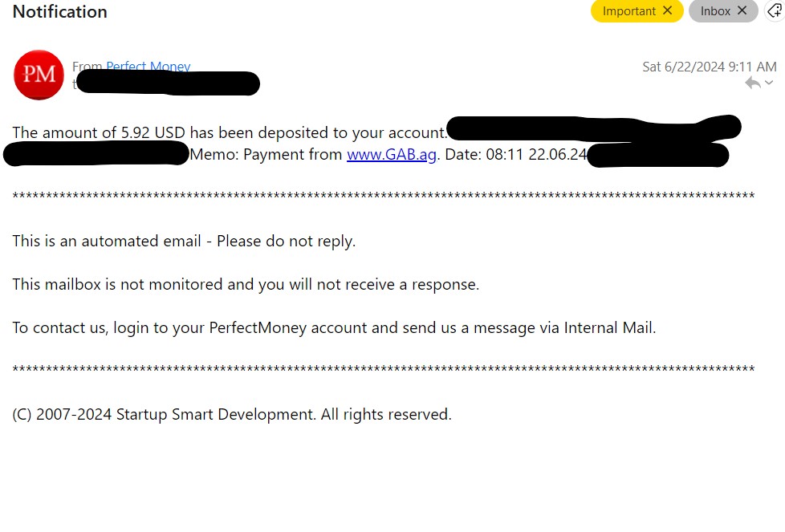Click the Notification subject heading
Image resolution: width=785 pixels, height=532 pixels.
[59, 11]
